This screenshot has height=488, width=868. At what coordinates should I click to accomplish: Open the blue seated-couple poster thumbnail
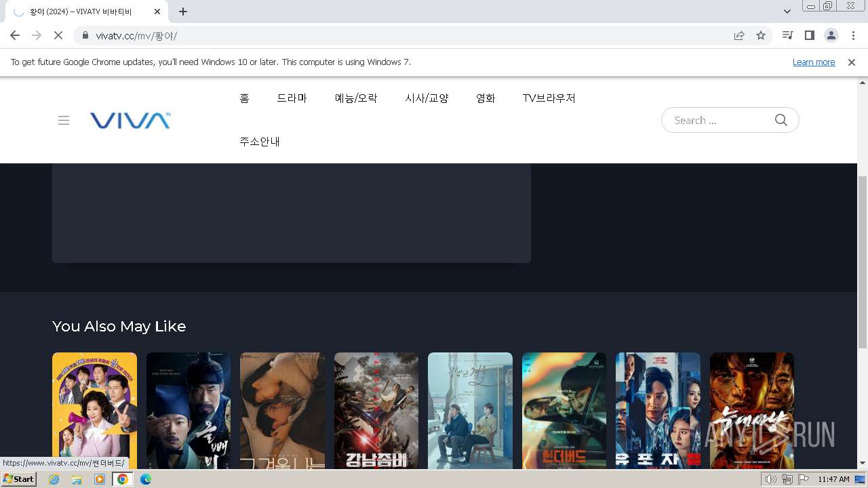(x=470, y=411)
